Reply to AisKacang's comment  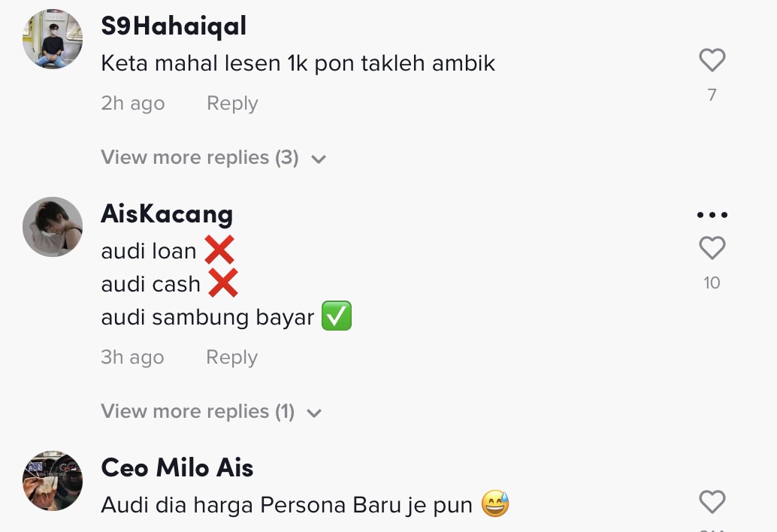[x=232, y=357]
